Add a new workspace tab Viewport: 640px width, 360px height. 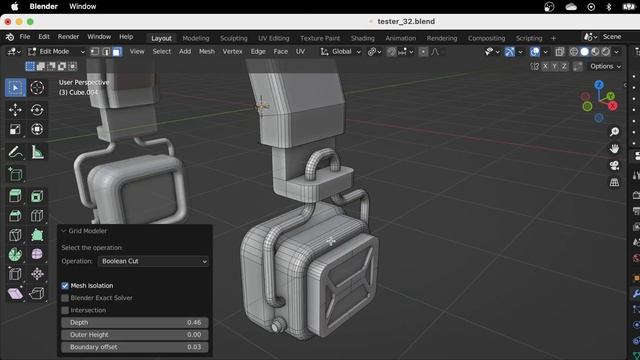(x=553, y=38)
